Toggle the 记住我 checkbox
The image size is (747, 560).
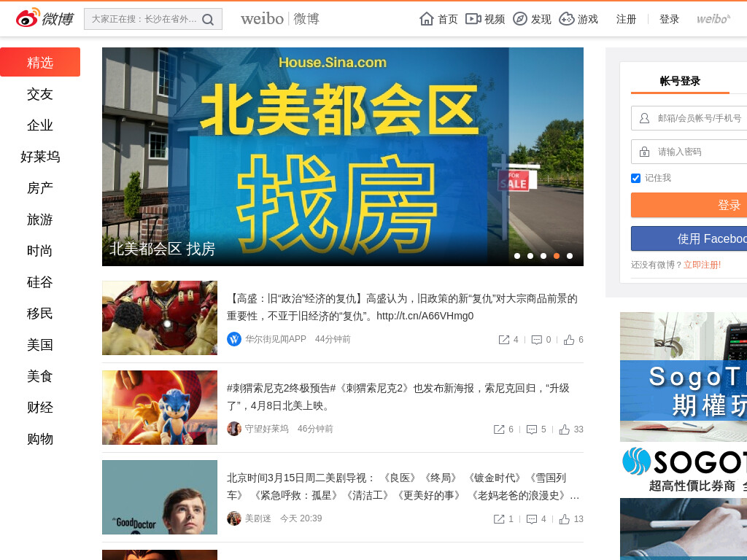pyautogui.click(x=635, y=178)
